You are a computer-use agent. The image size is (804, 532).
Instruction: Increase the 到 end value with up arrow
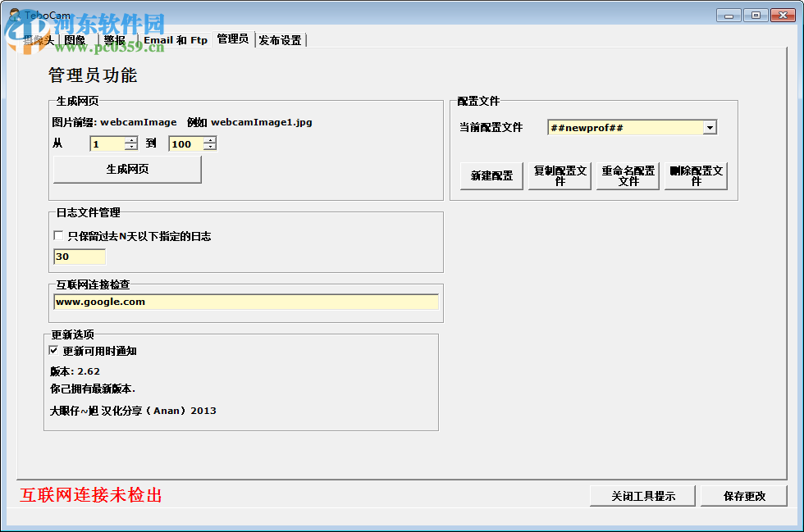click(x=210, y=140)
